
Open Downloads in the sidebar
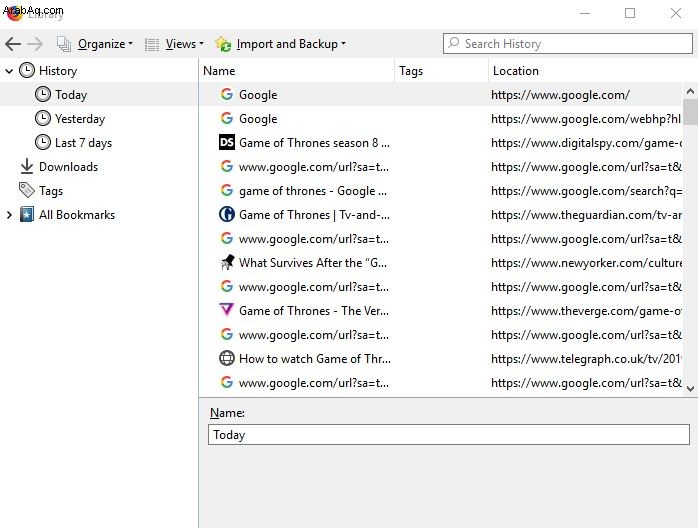coord(69,167)
